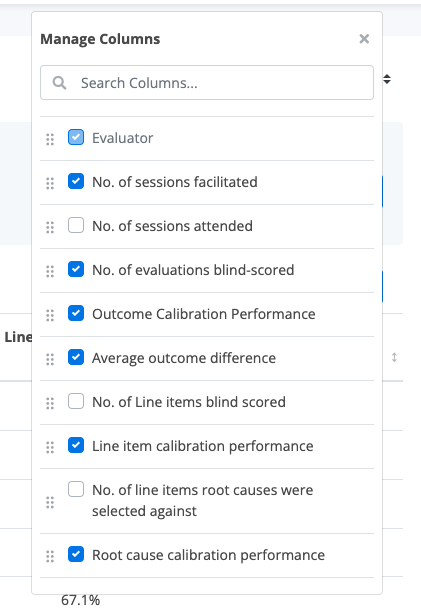Click drag handle for Average outcome difference

50,359
